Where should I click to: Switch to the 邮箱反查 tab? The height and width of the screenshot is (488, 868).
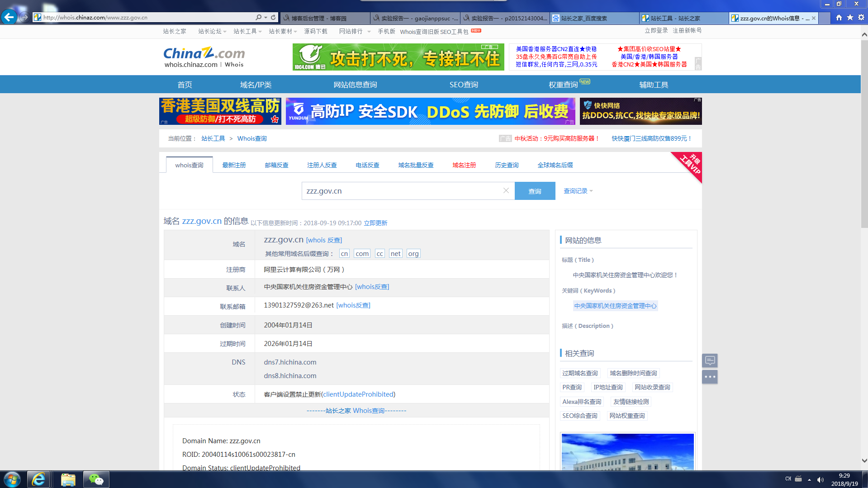[x=276, y=165]
